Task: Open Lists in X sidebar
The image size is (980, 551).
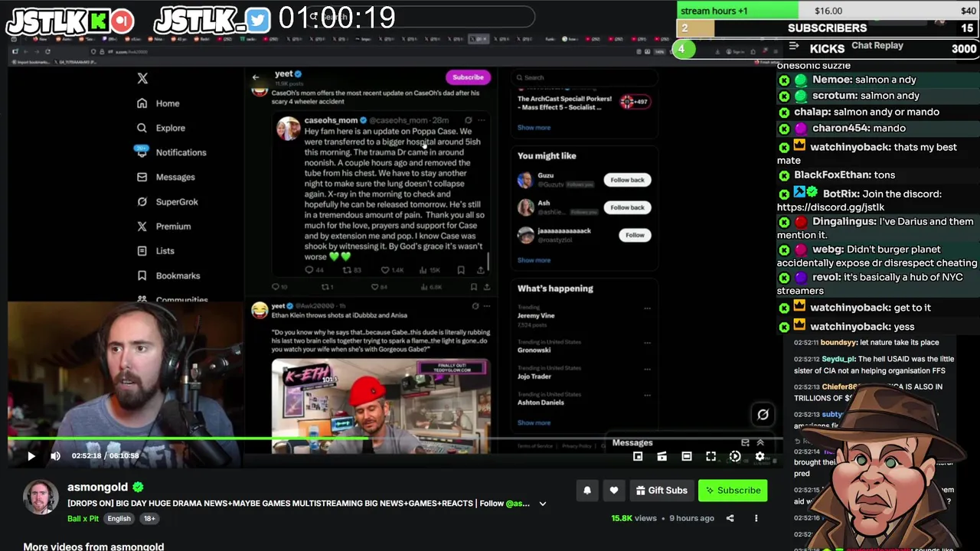Action: click(x=155, y=250)
